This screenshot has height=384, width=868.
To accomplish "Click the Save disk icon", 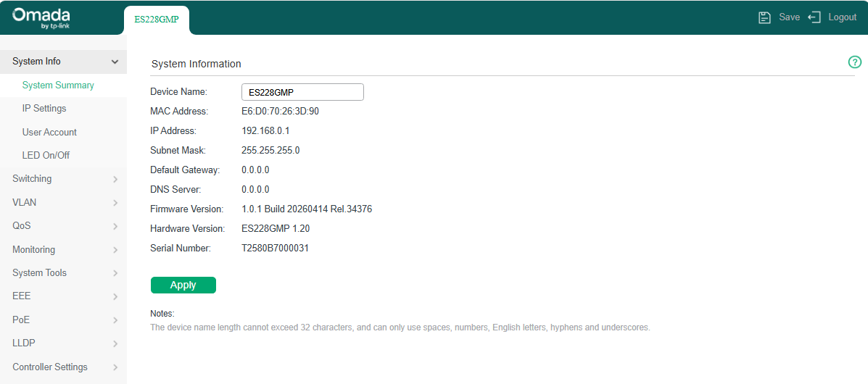I will tap(764, 17).
